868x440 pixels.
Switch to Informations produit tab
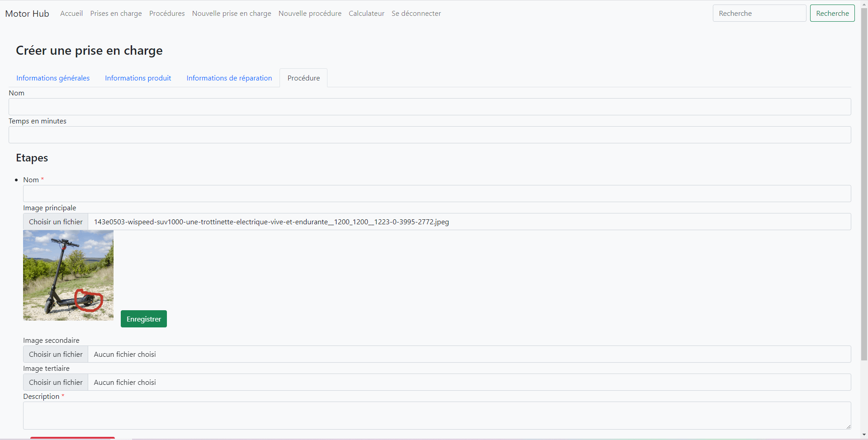(138, 78)
